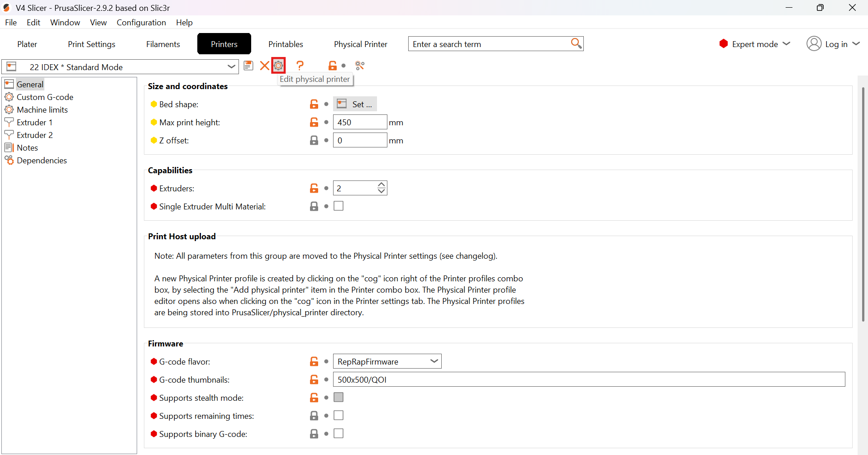This screenshot has height=455, width=868.
Task: Click the search magnifier icon
Action: tap(576, 43)
